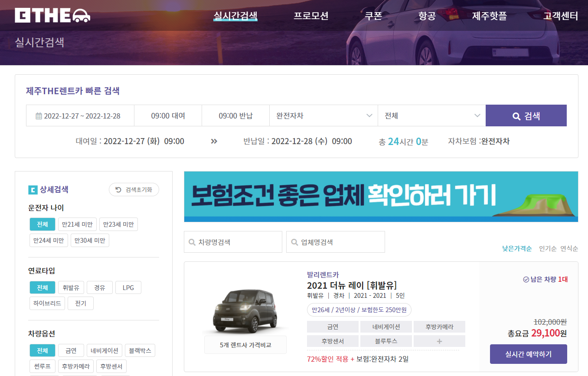Select 만30세 미만 age filter
The image size is (588, 376).
(90, 240)
